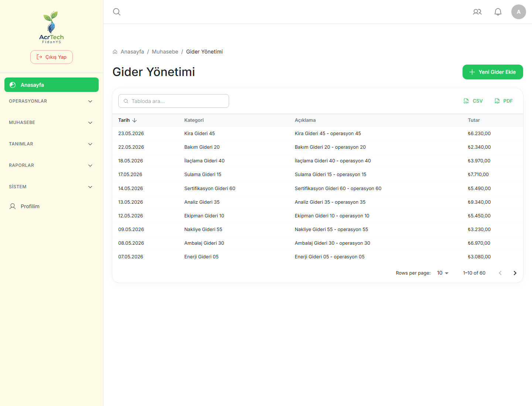Select Anasayfa in the sidebar
Viewport: 532px width, 406px height.
tap(51, 85)
